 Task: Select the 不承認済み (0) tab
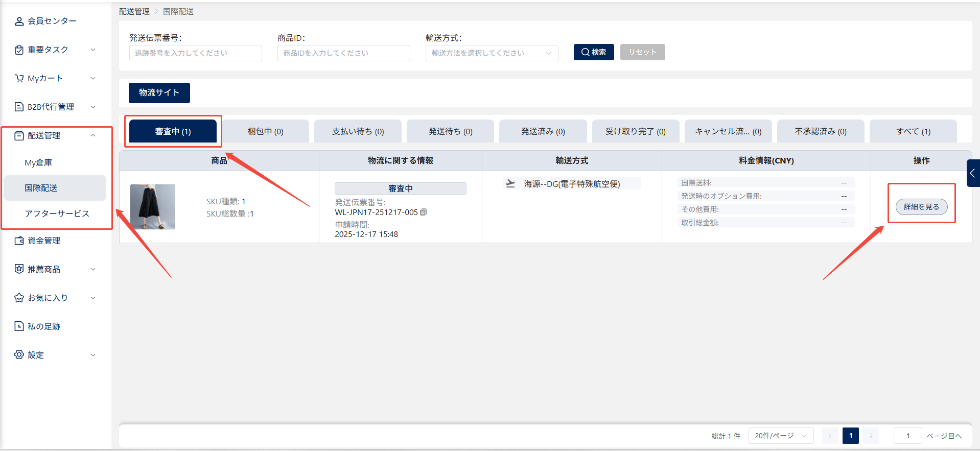pyautogui.click(x=821, y=131)
